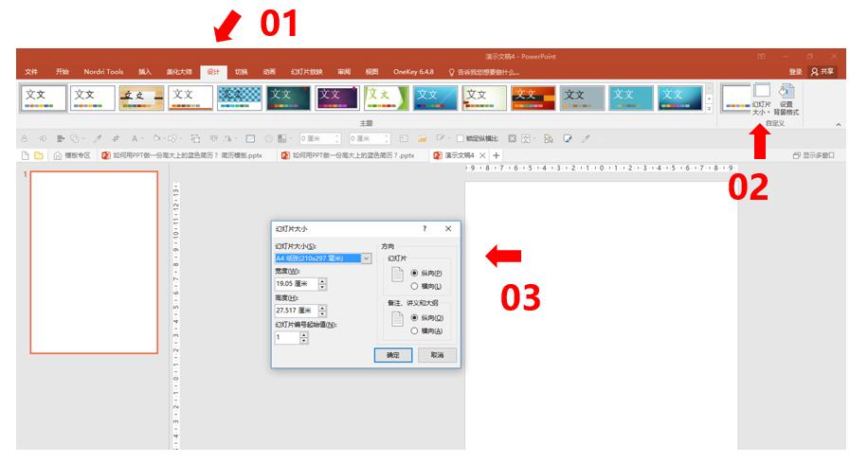Viewport: 868px width, 463px height.
Task: Click slide number start value spinner
Action: tap(304, 337)
